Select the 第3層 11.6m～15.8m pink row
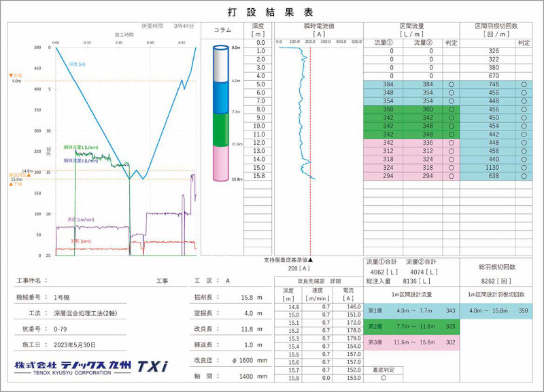This screenshot has height=392, width=544. tap(411, 343)
